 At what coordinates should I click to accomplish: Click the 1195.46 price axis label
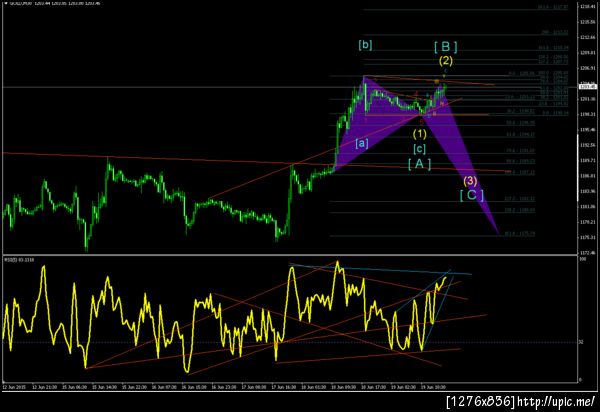588,130
